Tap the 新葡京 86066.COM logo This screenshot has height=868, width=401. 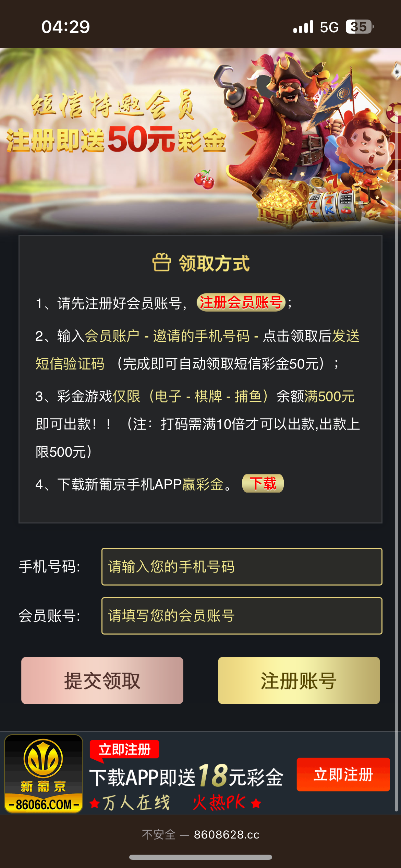click(44, 774)
